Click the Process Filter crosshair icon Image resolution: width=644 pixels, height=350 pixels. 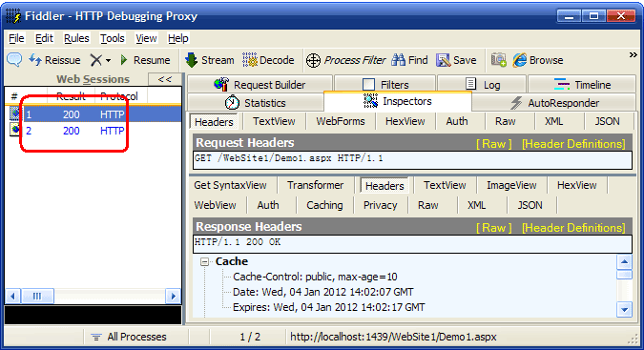[313, 60]
